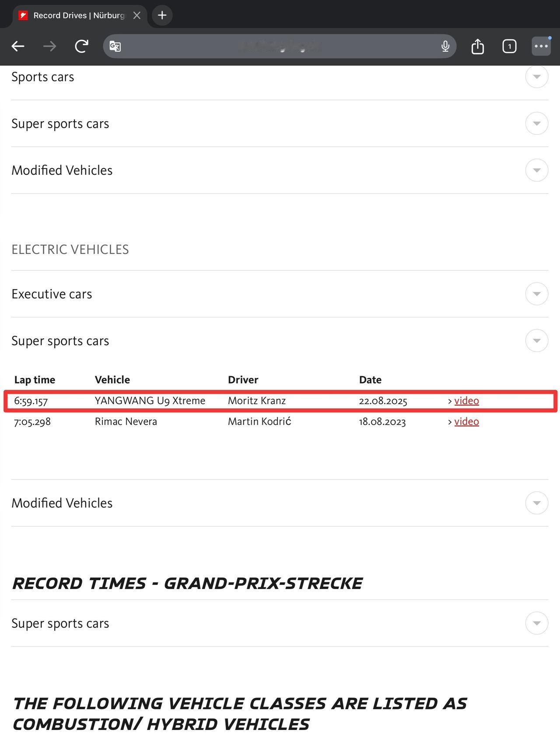Open the Rimac Nevera video link
The width and height of the screenshot is (560, 747).
tap(466, 421)
